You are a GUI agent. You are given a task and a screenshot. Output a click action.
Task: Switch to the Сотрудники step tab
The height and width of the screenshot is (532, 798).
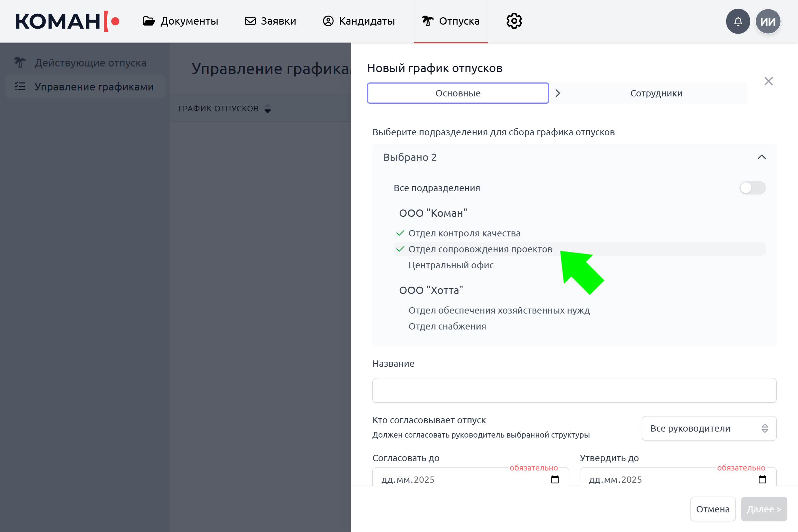pos(656,93)
